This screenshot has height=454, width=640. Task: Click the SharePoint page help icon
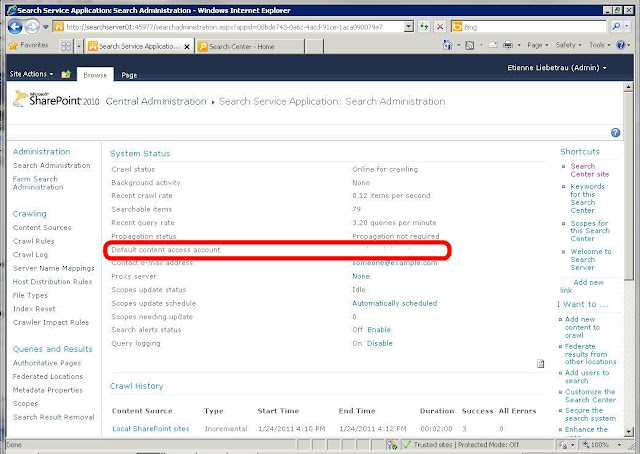tap(616, 132)
